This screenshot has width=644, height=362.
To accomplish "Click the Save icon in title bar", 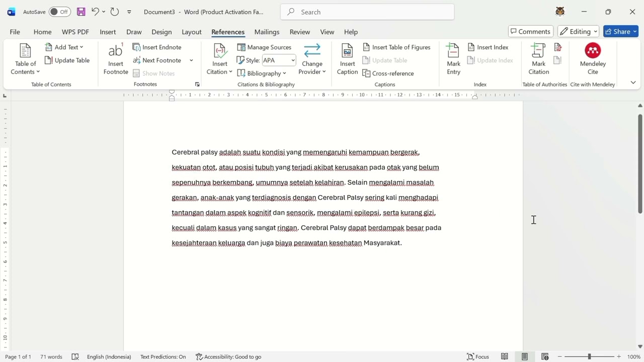I will [x=81, y=12].
